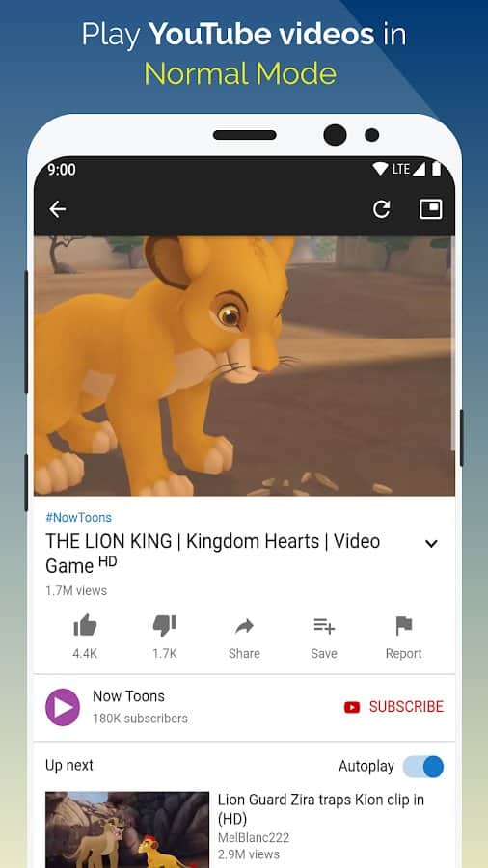This screenshot has width=488, height=868.
Task: Like the video with thumbs up
Action: click(85, 637)
